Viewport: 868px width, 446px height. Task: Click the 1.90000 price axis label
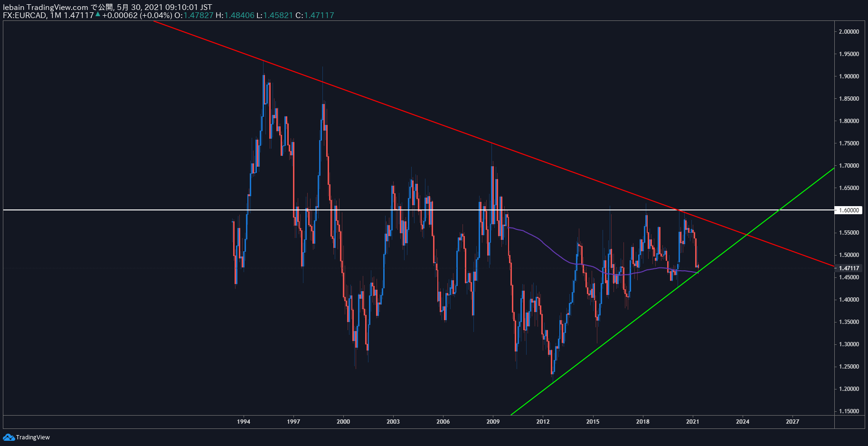tap(849, 76)
